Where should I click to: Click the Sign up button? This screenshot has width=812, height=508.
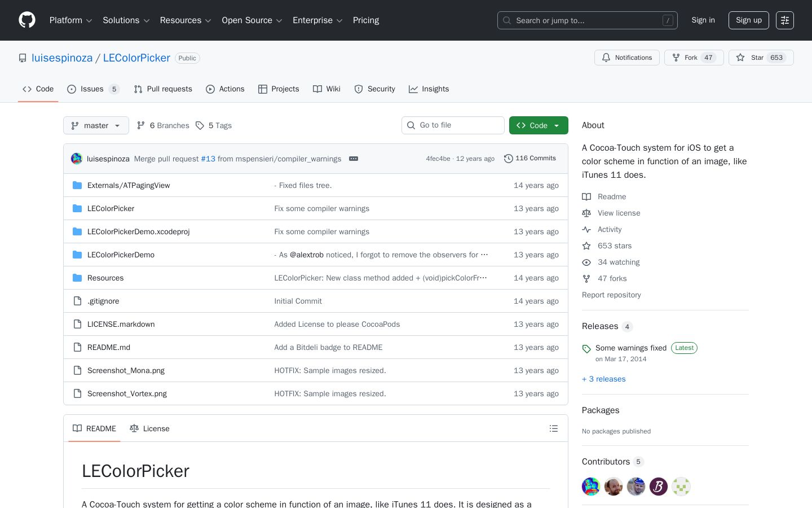point(749,20)
